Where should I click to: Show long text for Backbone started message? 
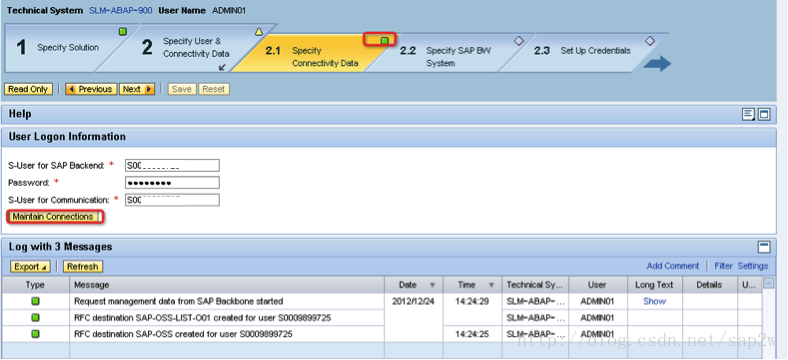tap(654, 301)
